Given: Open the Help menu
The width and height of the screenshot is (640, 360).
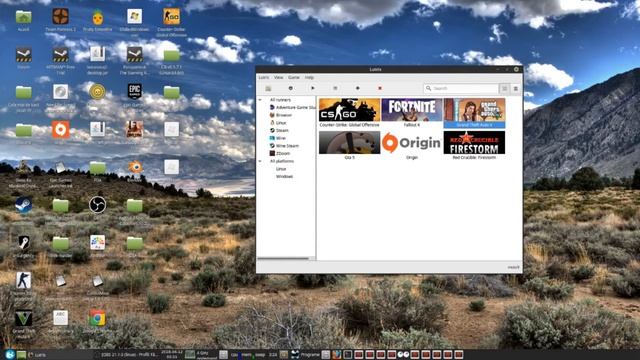Looking at the screenshot, I should pyautogui.click(x=309, y=77).
